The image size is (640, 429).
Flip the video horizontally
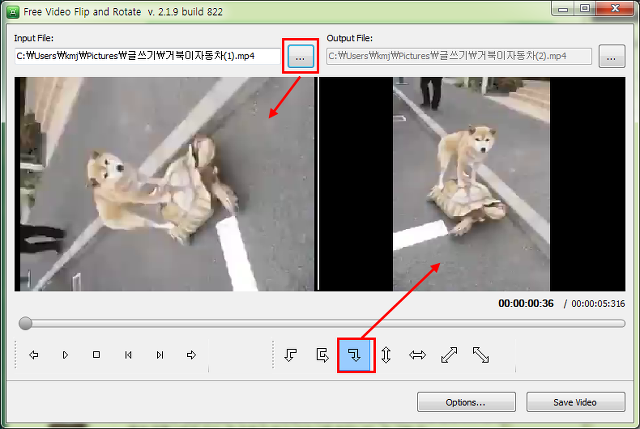tap(418, 355)
